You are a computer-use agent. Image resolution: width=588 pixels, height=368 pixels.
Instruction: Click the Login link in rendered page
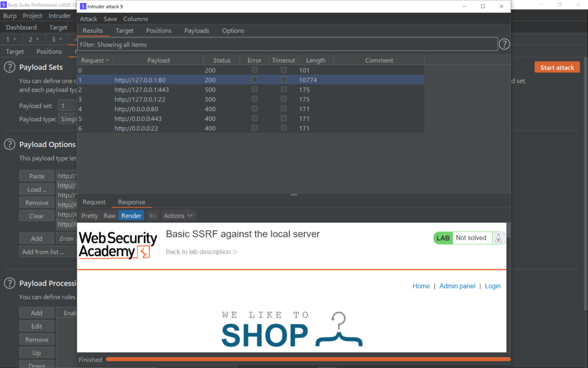[x=493, y=286]
